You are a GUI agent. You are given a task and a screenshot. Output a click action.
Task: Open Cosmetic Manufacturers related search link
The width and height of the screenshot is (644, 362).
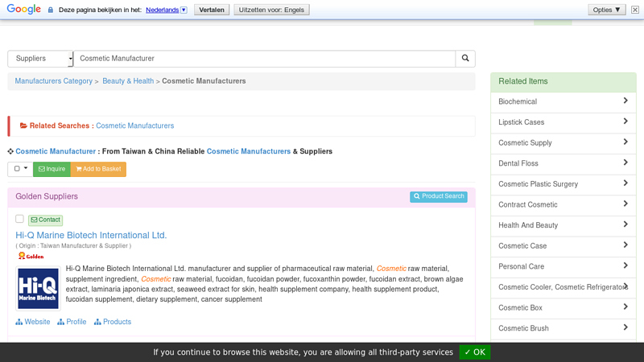click(x=134, y=125)
